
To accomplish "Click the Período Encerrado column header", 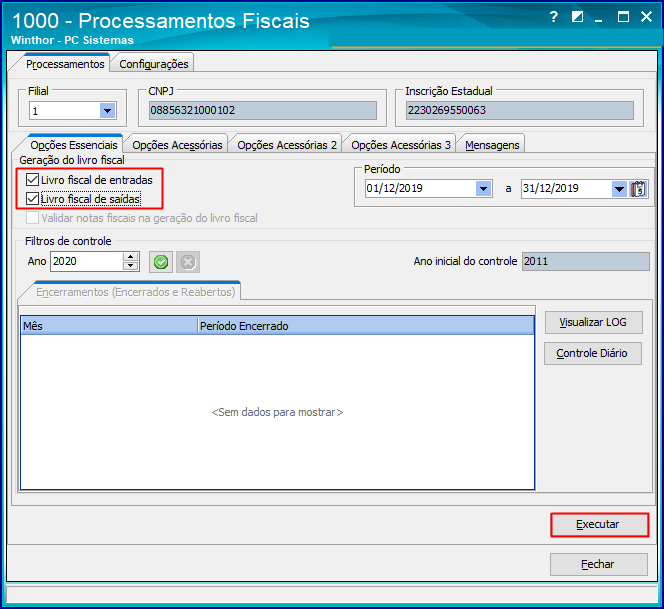I will click(366, 326).
